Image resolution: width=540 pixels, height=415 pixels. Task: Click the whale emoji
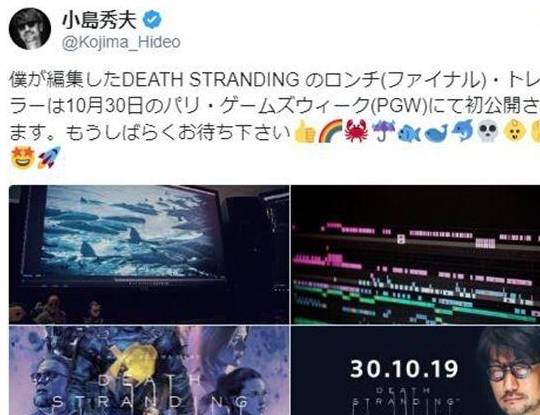click(436, 132)
